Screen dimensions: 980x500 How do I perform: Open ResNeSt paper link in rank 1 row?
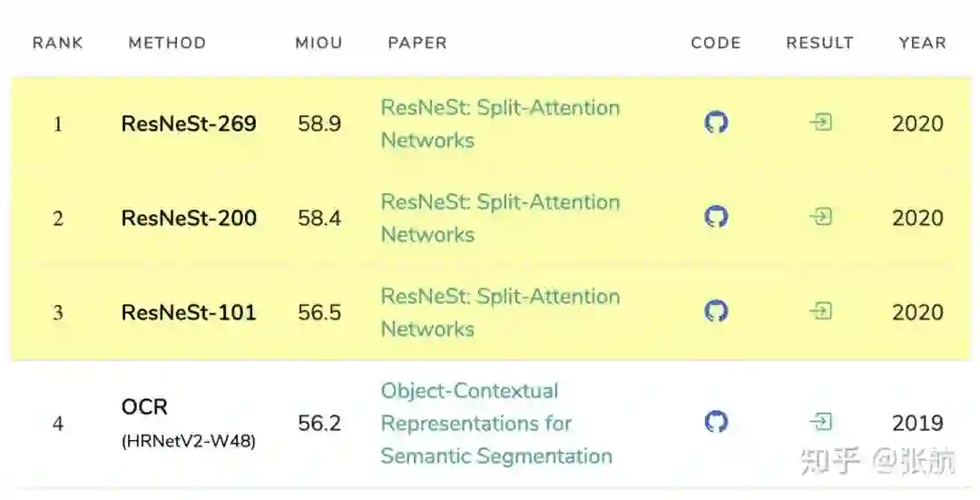pos(500,123)
